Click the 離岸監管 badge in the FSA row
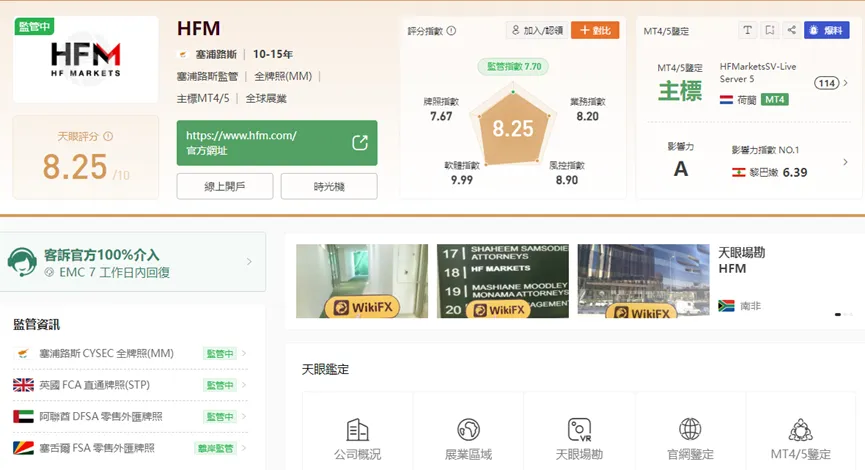Viewport: 865px width, 470px height. coord(216,448)
